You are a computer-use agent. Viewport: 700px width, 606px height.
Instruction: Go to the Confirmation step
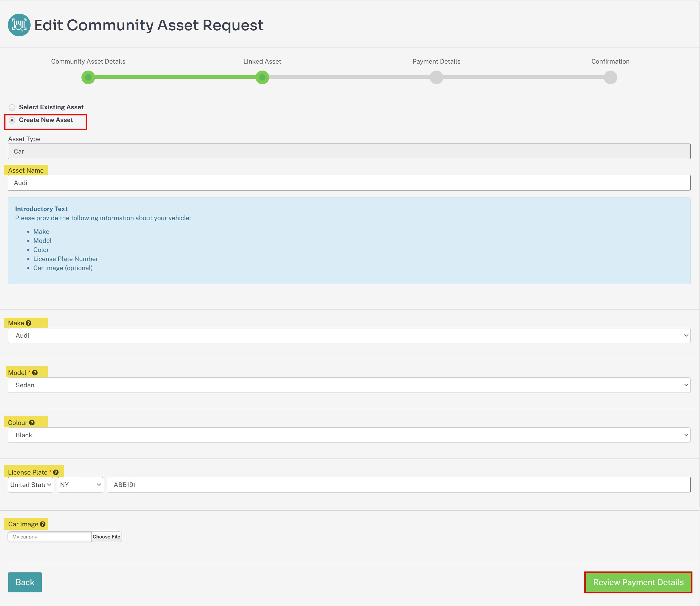(x=610, y=78)
